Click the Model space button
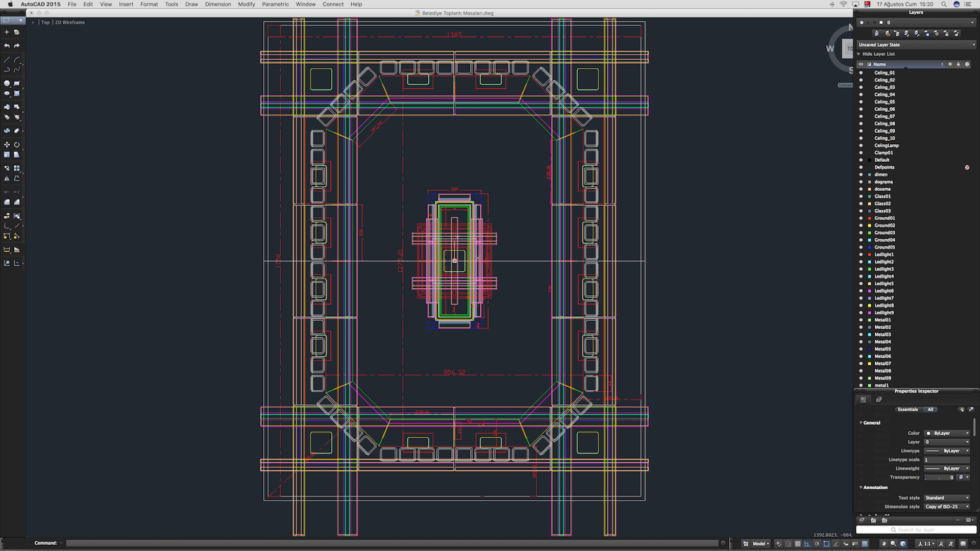980x551 pixels. pos(760,544)
